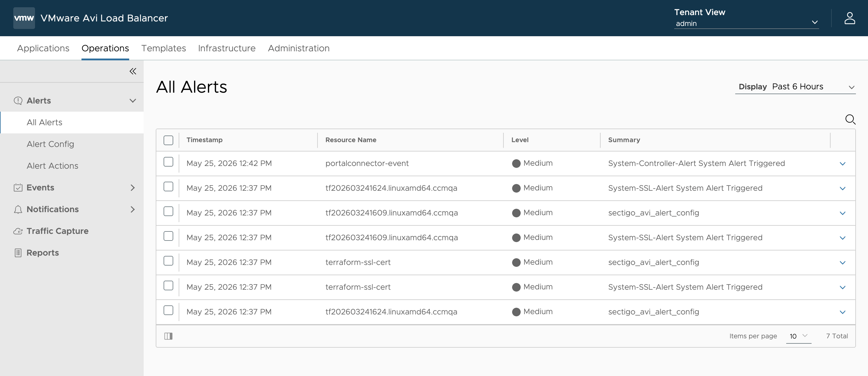This screenshot has width=868, height=376.
Task: Click the search magnifier icon above table
Action: pos(850,119)
